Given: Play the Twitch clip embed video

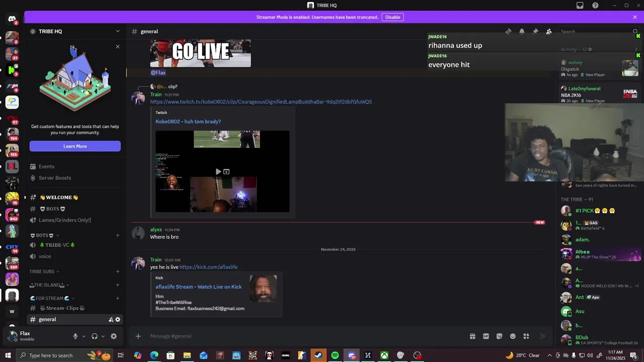Looking at the screenshot, I should pos(218,171).
